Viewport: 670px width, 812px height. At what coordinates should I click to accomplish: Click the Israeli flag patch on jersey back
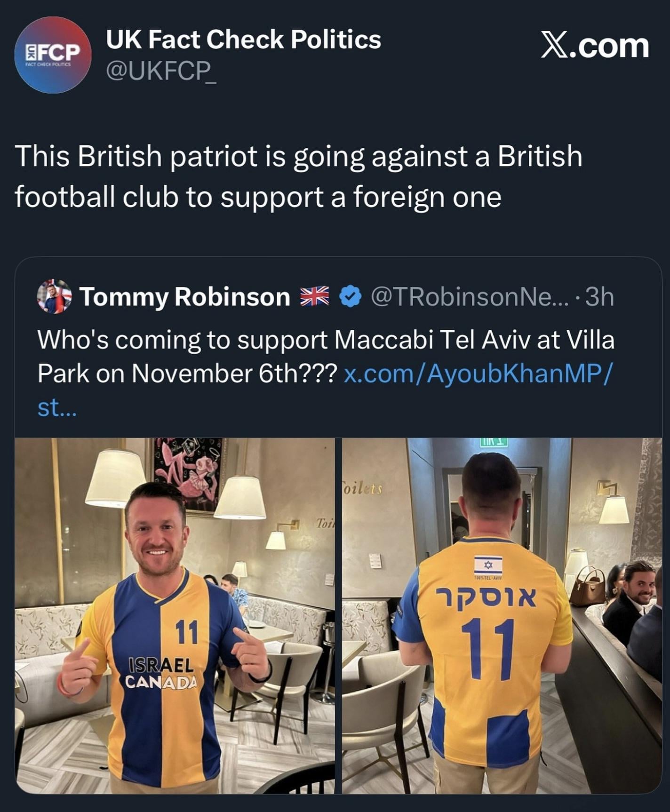tap(488, 565)
